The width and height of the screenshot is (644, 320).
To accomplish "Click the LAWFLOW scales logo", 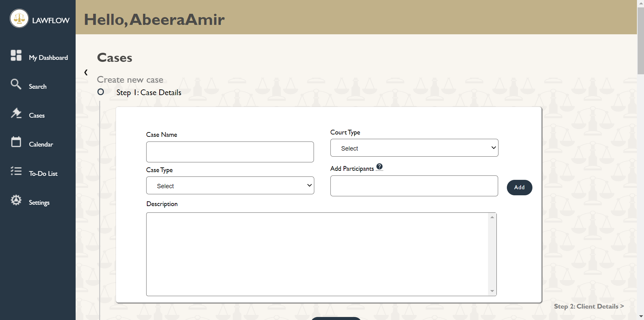I will click(x=19, y=18).
